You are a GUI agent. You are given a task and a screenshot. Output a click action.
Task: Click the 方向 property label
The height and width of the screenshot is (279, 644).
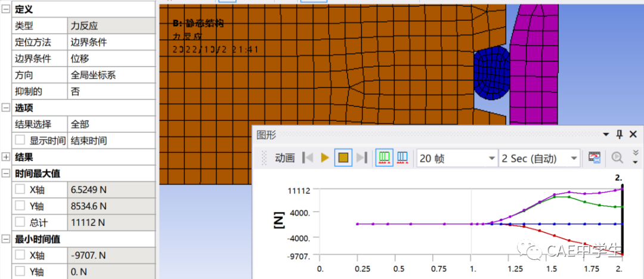point(24,75)
